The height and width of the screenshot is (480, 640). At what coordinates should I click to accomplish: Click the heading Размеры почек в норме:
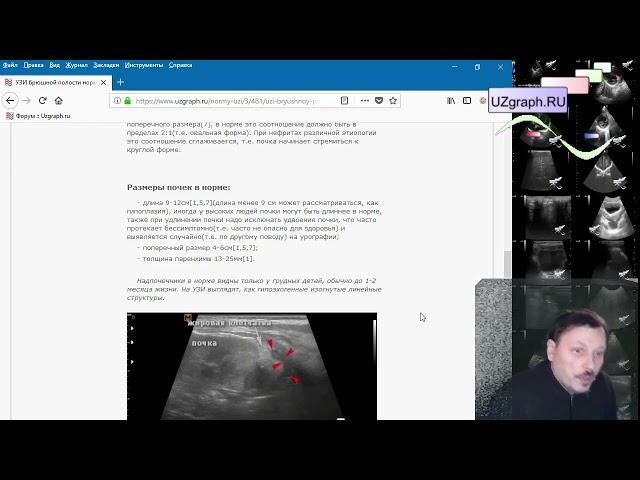[x=178, y=187]
